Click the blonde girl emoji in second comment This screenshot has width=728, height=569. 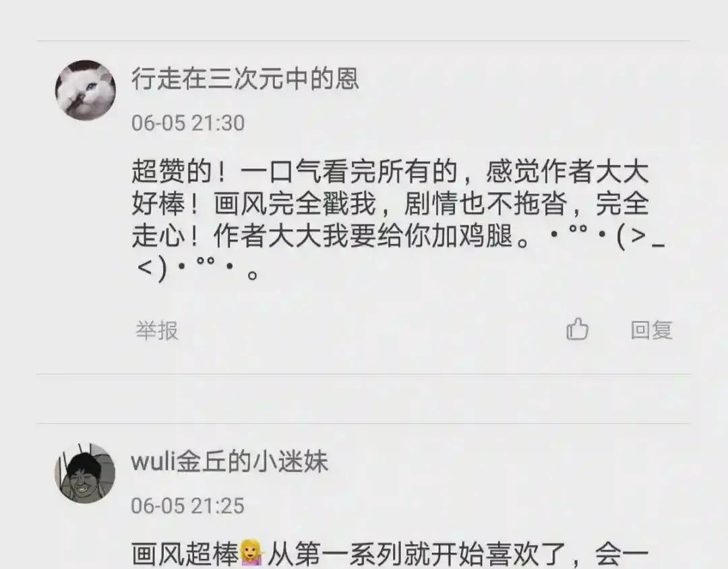(251, 553)
